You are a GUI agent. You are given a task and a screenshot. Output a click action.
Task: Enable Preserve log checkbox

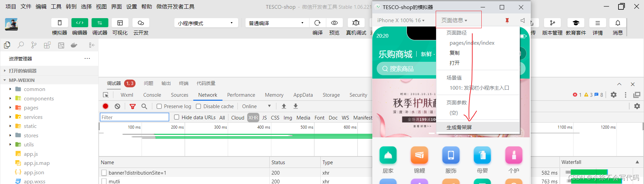159,106
